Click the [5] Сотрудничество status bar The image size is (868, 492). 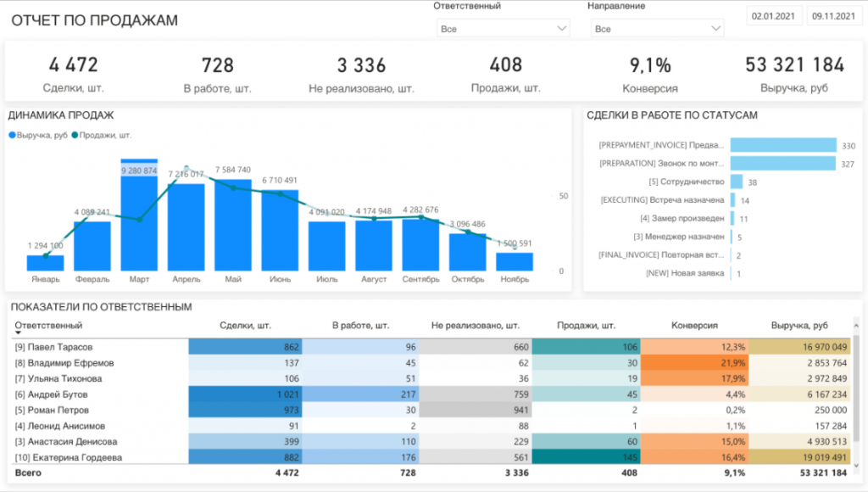click(736, 182)
